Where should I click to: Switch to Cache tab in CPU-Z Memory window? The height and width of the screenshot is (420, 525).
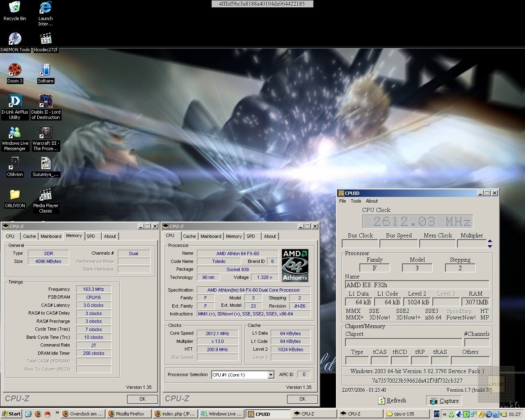(29, 236)
